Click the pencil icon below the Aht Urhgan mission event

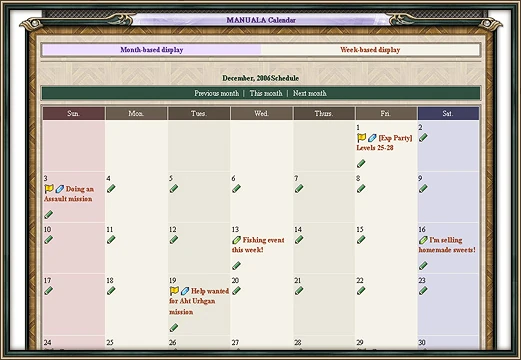pos(174,328)
